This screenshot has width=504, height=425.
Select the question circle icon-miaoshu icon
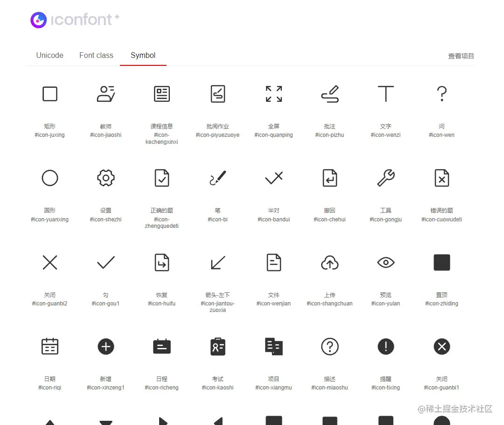point(330,347)
